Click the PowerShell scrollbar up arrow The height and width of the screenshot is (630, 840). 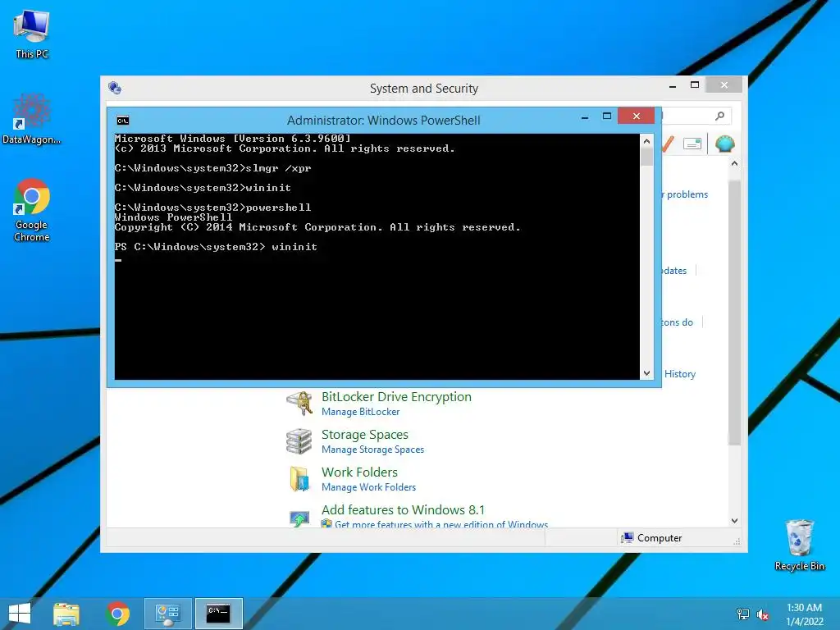point(646,141)
